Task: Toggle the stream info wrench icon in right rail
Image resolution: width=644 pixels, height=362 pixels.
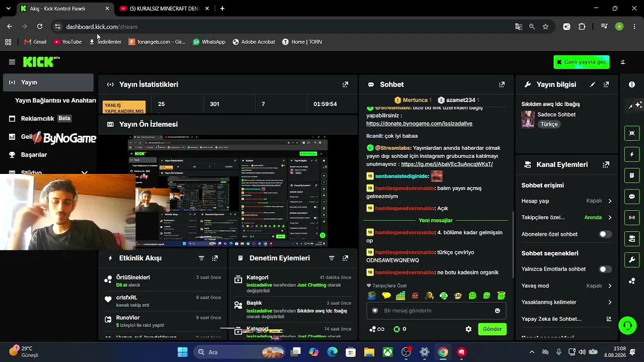Action: [632, 260]
